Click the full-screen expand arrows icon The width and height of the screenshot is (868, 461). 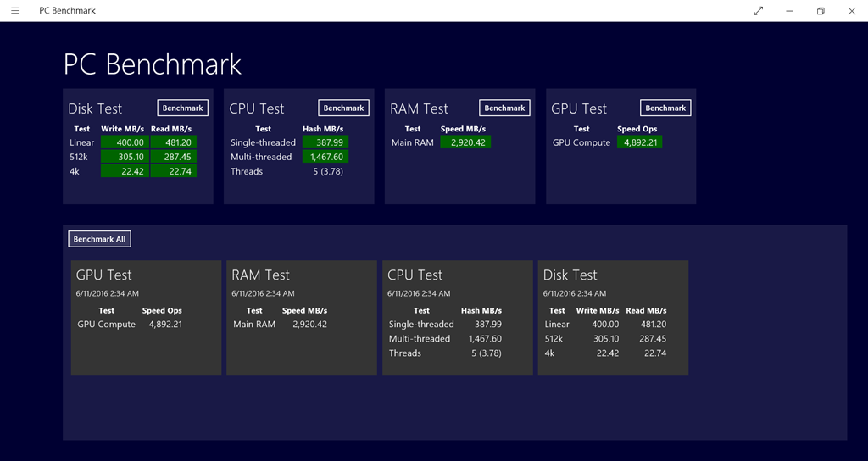(758, 11)
